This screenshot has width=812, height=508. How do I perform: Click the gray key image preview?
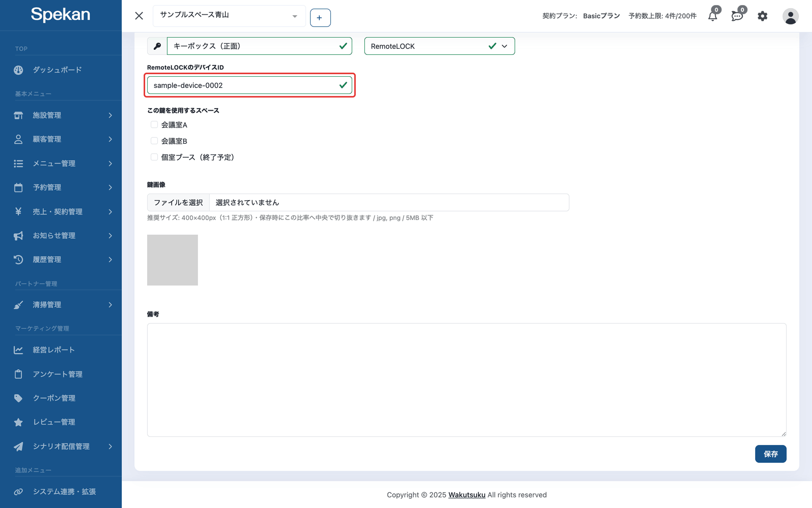click(173, 260)
